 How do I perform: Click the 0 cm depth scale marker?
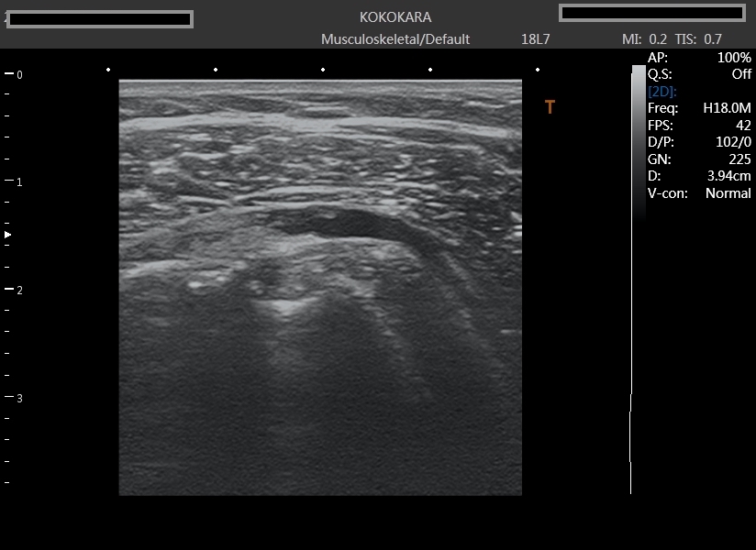tap(14, 74)
